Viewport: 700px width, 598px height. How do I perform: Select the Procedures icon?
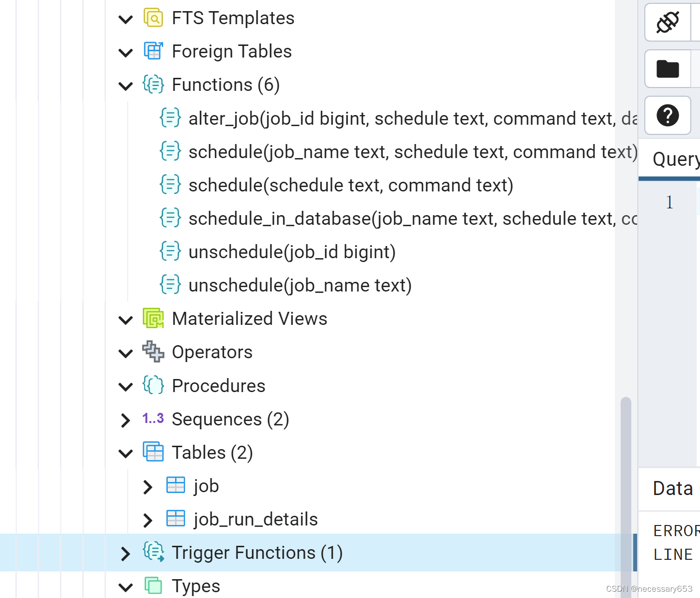153,385
